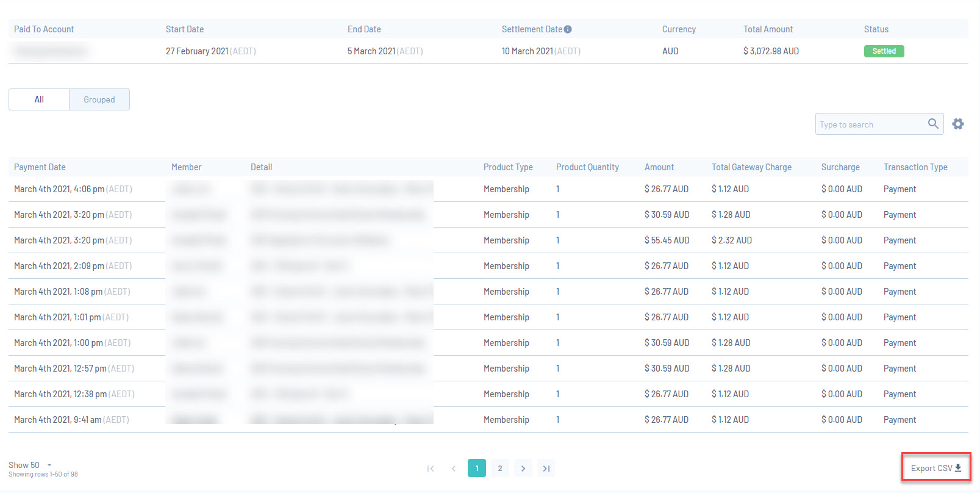Click the search magnifier icon

[x=933, y=124]
